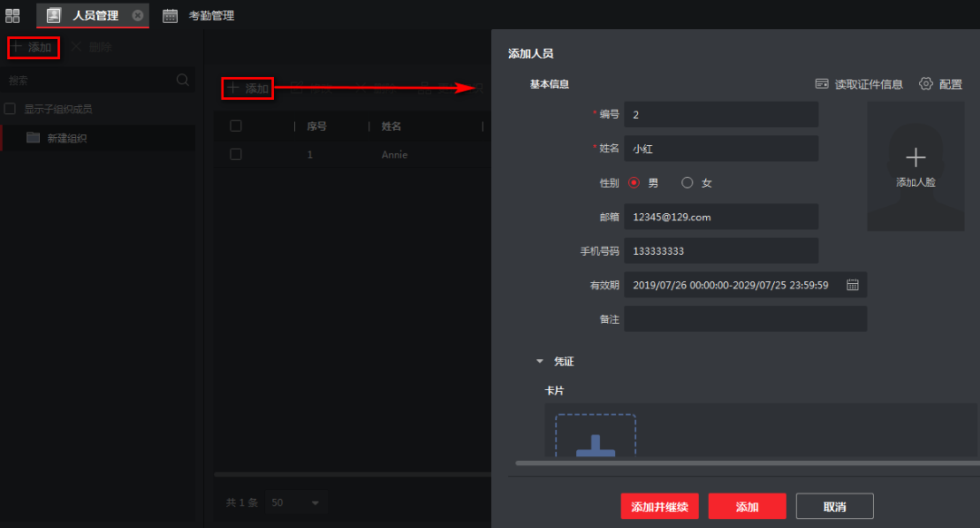Open the page size dropdown showing 50
The image size is (980, 528).
298,503
